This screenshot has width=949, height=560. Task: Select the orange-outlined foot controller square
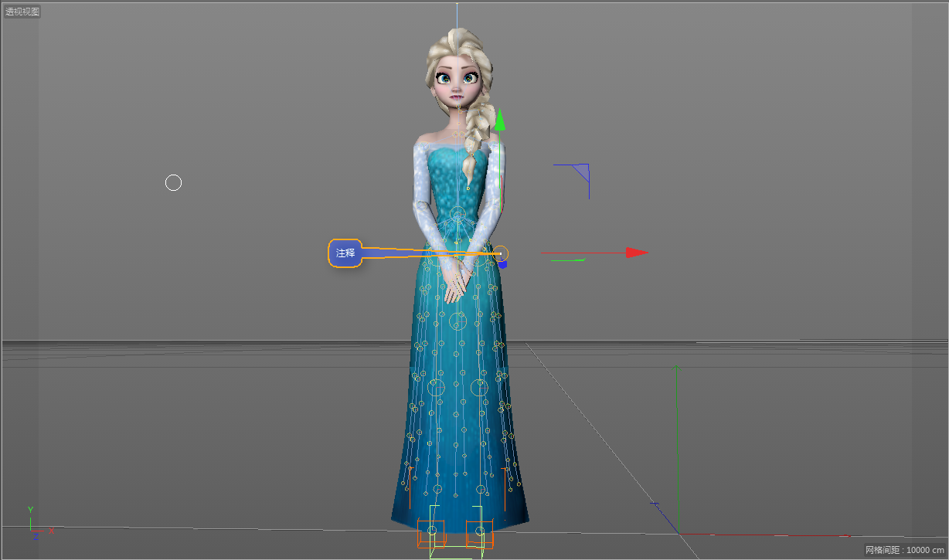click(x=431, y=533)
